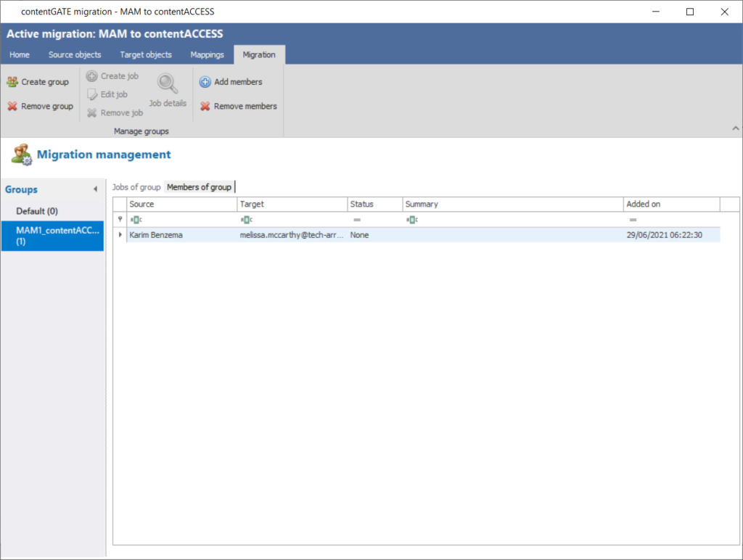Click the Target filter operator icon
743x560 pixels.
click(246, 220)
